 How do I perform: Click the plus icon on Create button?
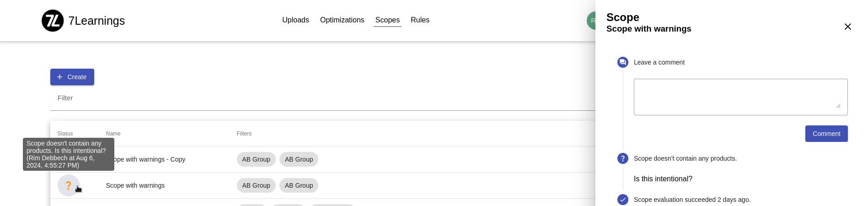pyautogui.click(x=59, y=77)
